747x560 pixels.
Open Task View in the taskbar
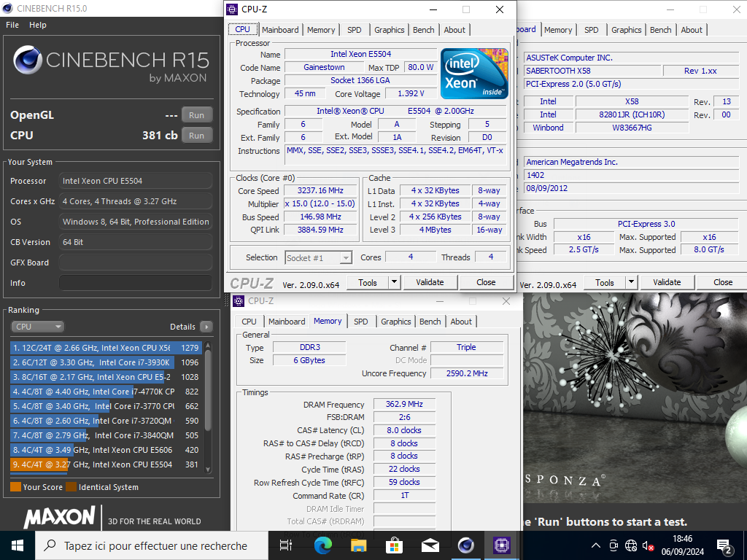click(286, 545)
